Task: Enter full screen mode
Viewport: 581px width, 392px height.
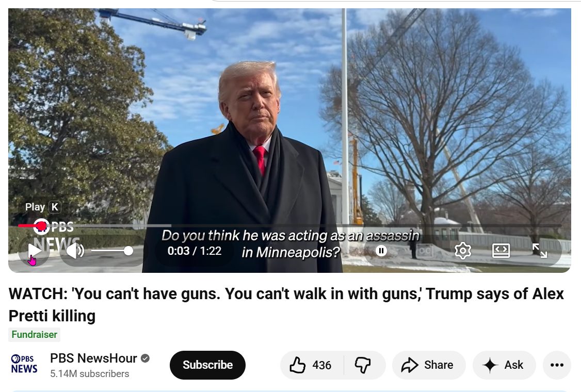Action: point(540,251)
